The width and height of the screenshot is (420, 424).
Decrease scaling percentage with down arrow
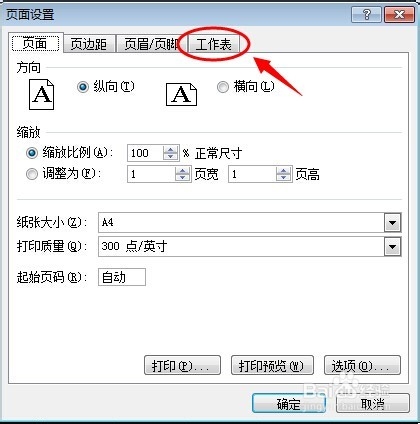click(171, 157)
